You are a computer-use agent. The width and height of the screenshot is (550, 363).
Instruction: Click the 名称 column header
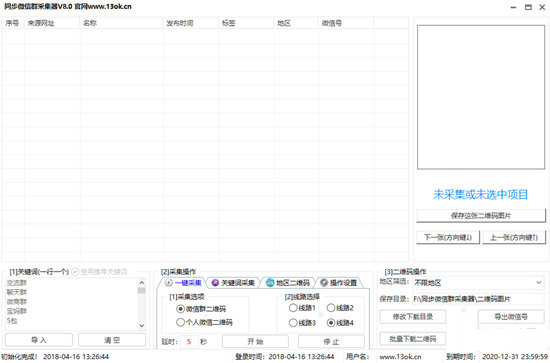pos(122,23)
